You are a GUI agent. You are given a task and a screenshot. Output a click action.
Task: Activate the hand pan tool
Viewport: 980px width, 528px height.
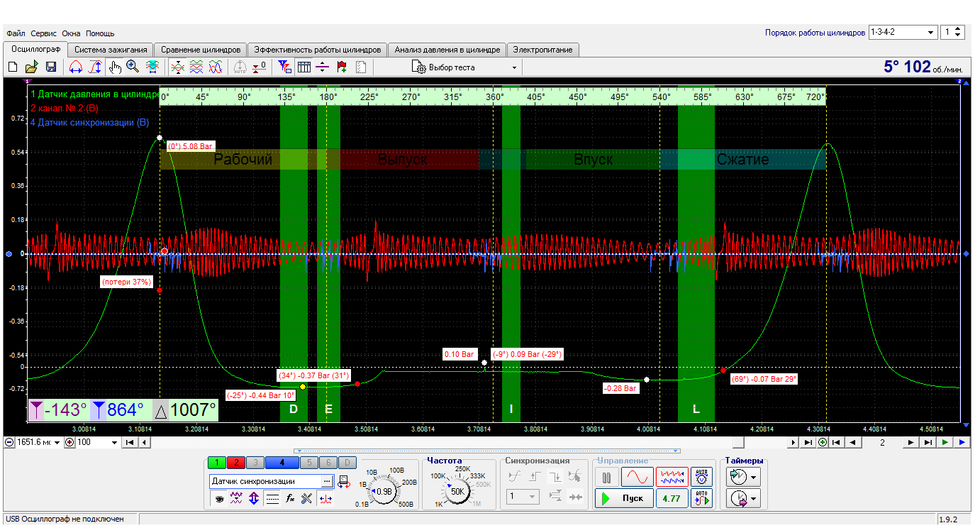(x=115, y=67)
